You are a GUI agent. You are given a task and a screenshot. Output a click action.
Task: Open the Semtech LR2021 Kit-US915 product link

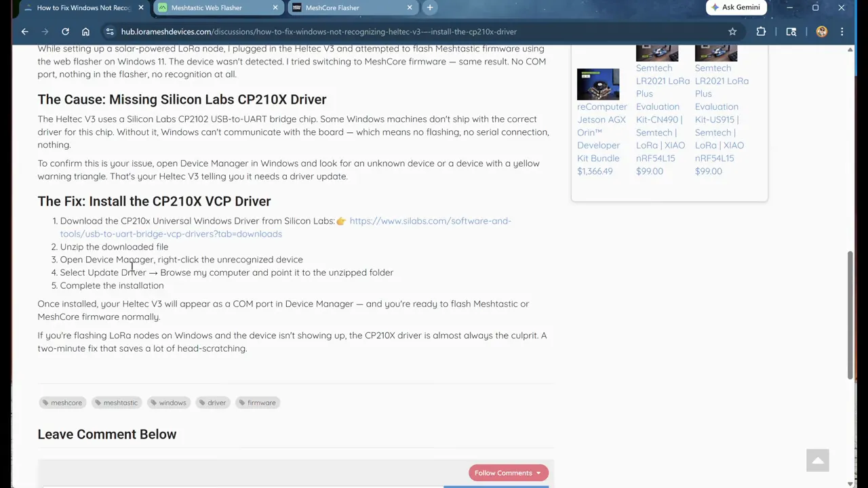(722, 113)
